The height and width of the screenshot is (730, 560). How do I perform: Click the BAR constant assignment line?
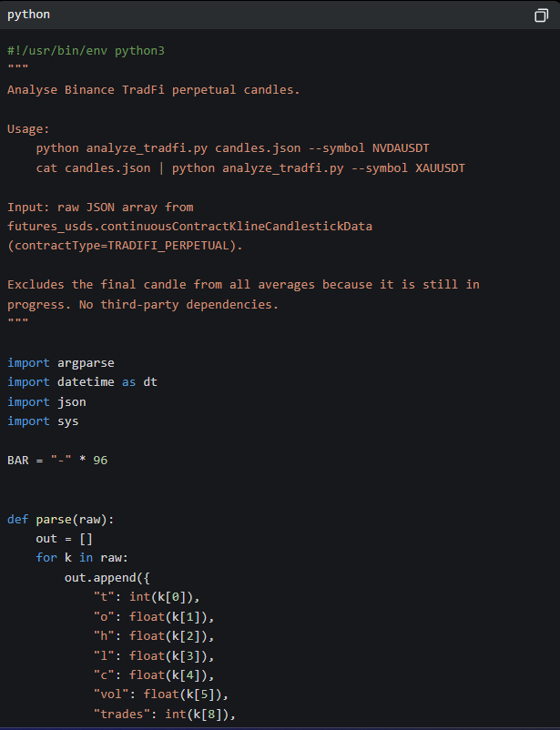57,460
